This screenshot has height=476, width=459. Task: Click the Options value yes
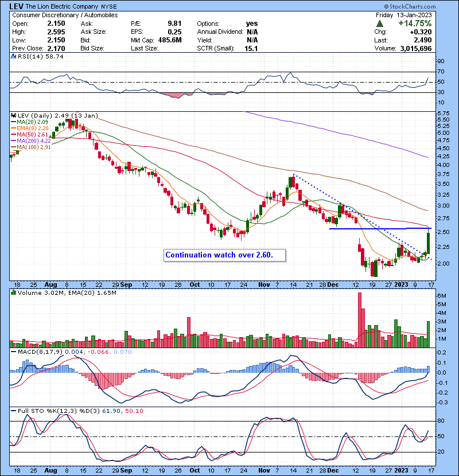pyautogui.click(x=252, y=24)
